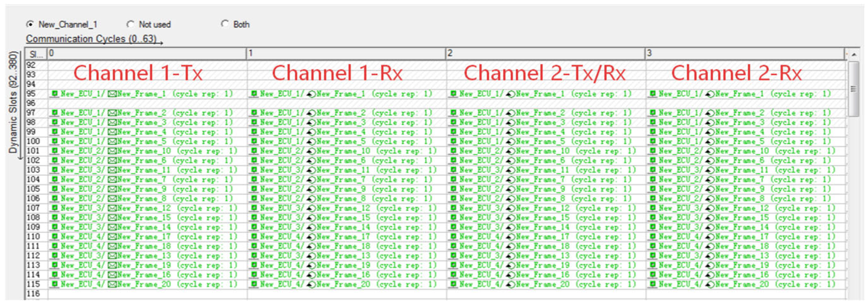The width and height of the screenshot is (868, 303).
Task: Select New_Frame_16 entry in cycle 2
Action: pyautogui.click(x=543, y=275)
